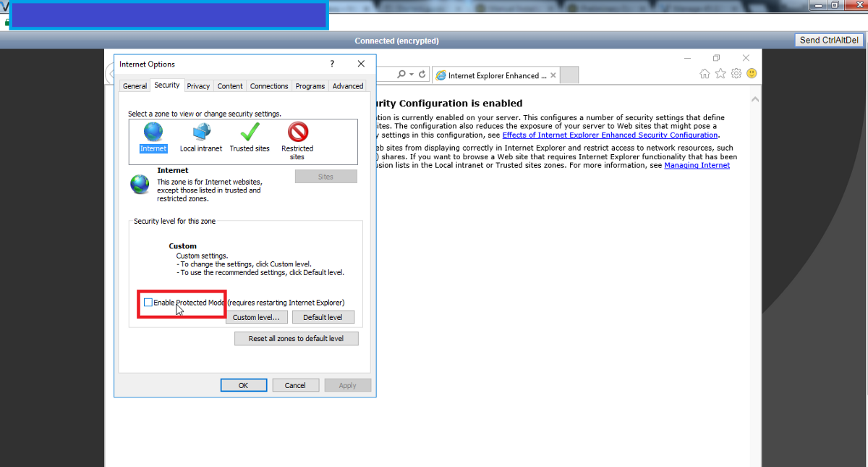Click the 'Connected (encrypted)' status text
The image size is (868, 467).
coord(396,41)
